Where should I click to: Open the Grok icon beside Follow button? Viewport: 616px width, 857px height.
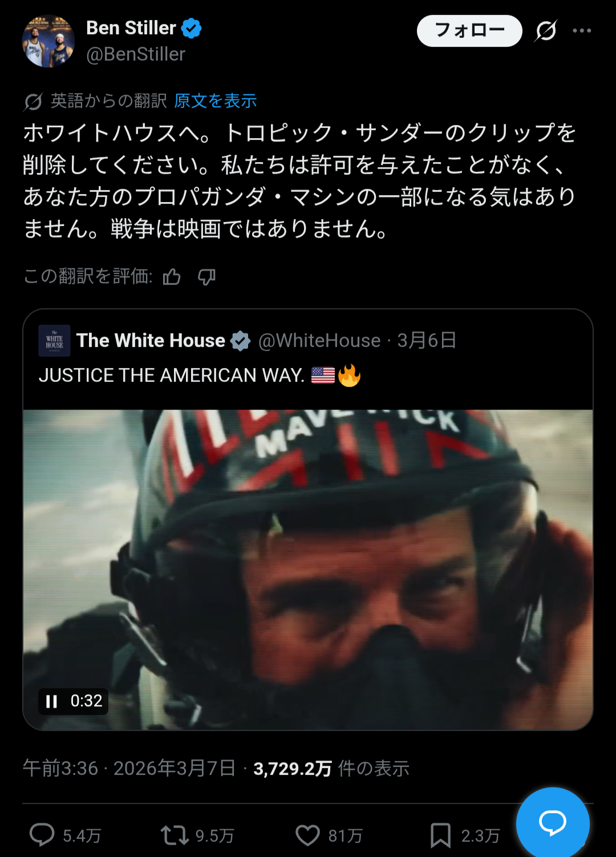pyautogui.click(x=546, y=31)
